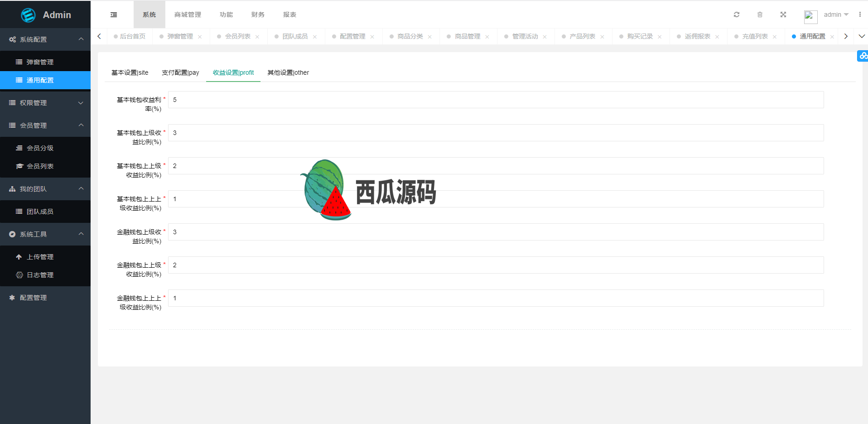The width and height of the screenshot is (868, 424).
Task: Close the 返佣报表 tab
Action: 718,37
